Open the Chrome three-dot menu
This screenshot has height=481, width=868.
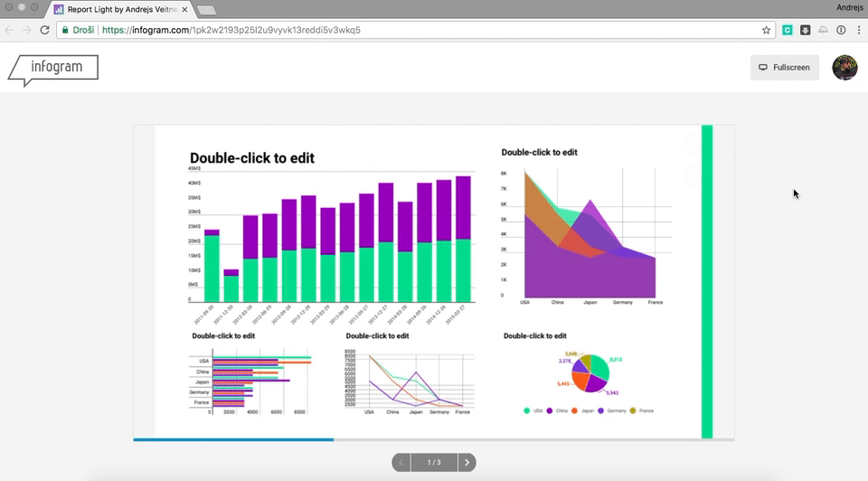(x=858, y=30)
